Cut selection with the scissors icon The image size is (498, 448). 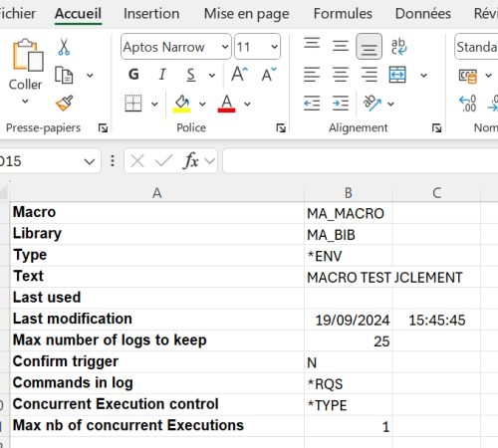pyautogui.click(x=64, y=47)
